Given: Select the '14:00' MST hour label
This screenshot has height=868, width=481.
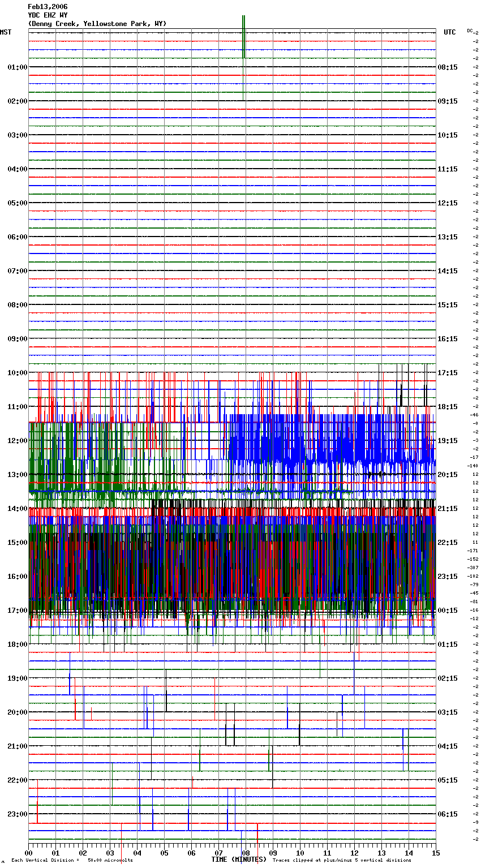Looking at the screenshot, I should tap(18, 509).
